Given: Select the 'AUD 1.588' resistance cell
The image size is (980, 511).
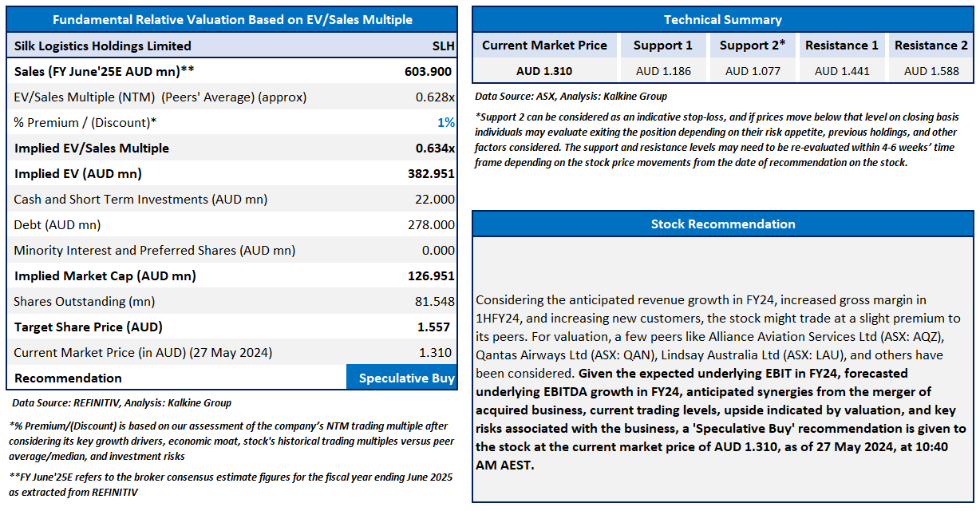Looking at the screenshot, I should click(931, 71).
